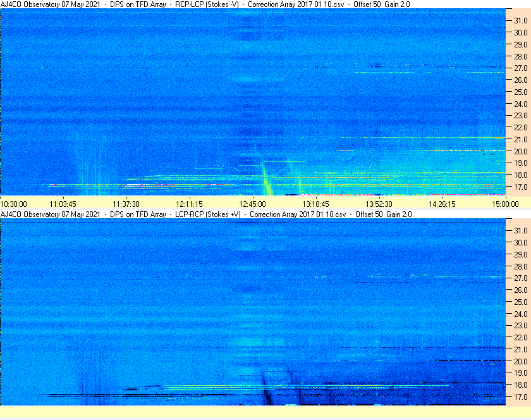The image size is (531, 420).
Task: Click the 13:52:30 time axis label
Action: [x=379, y=204]
